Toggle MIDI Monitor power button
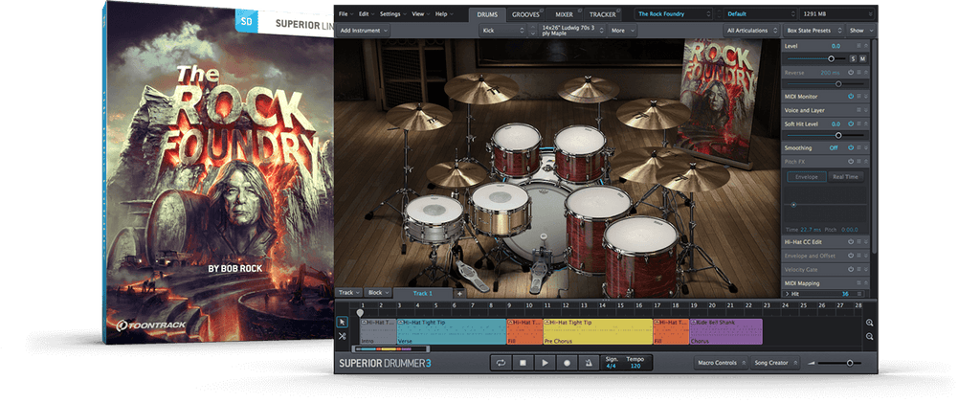This screenshot has height=403, width=980. point(851,97)
